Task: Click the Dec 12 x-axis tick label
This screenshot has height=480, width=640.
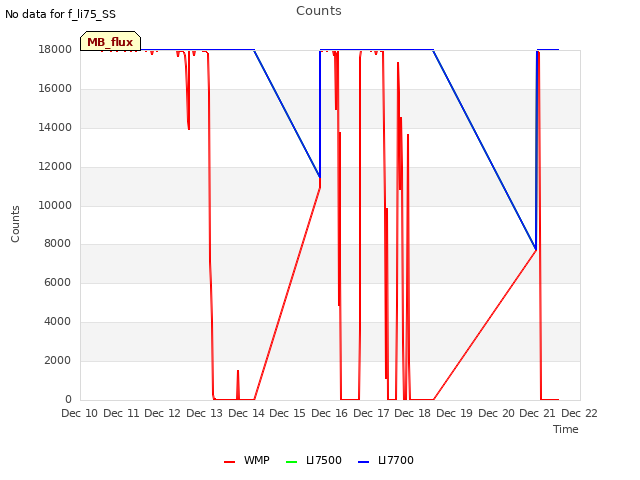Action: pyautogui.click(x=162, y=413)
